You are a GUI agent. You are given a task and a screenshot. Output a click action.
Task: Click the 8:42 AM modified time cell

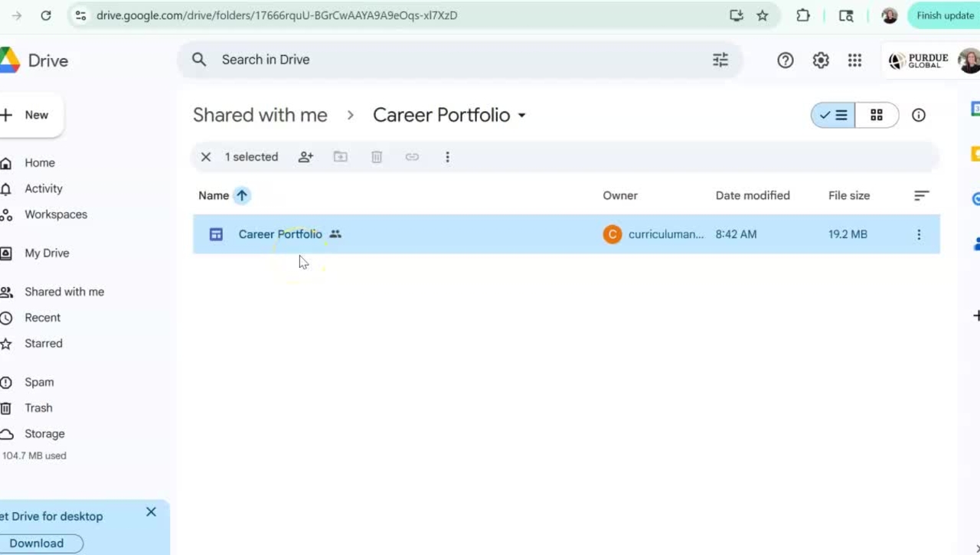point(736,234)
